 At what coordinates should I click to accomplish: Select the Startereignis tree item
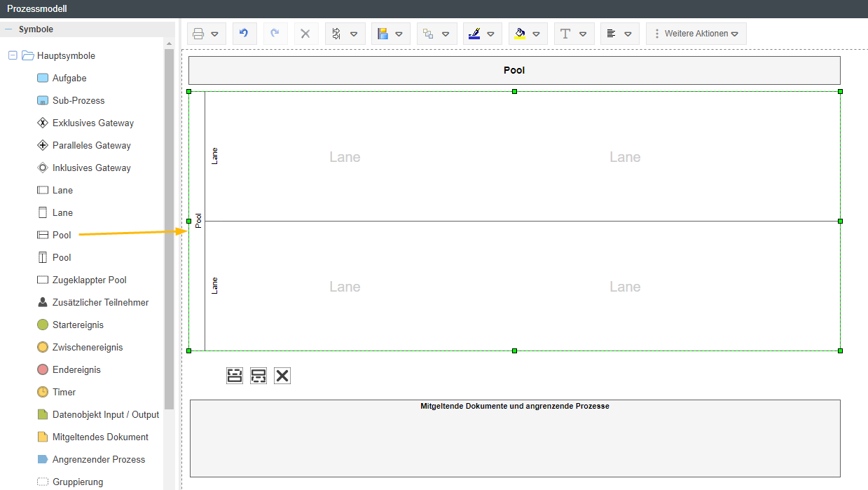(x=78, y=325)
